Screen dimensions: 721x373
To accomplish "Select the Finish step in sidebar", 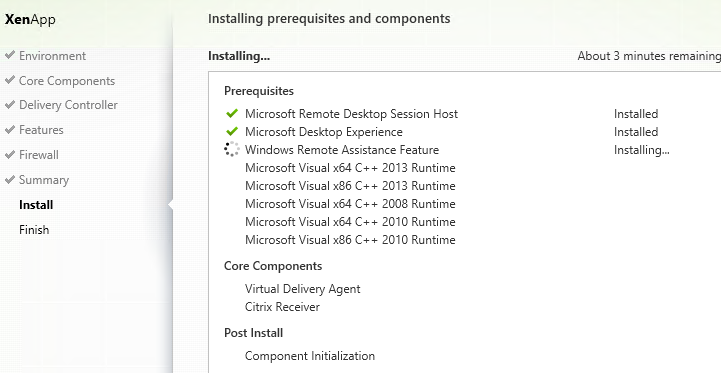I will [34, 230].
